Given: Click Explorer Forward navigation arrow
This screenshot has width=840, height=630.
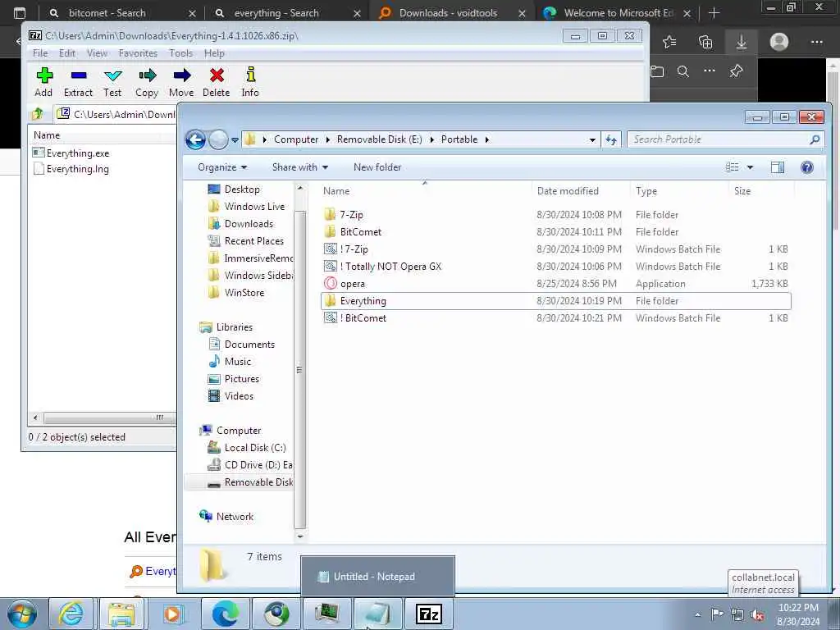Looking at the screenshot, I should (218, 139).
